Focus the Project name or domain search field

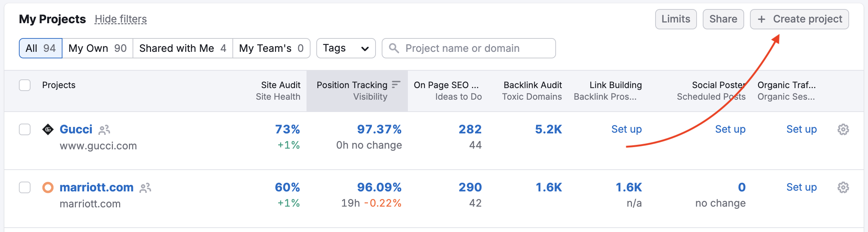point(469,48)
